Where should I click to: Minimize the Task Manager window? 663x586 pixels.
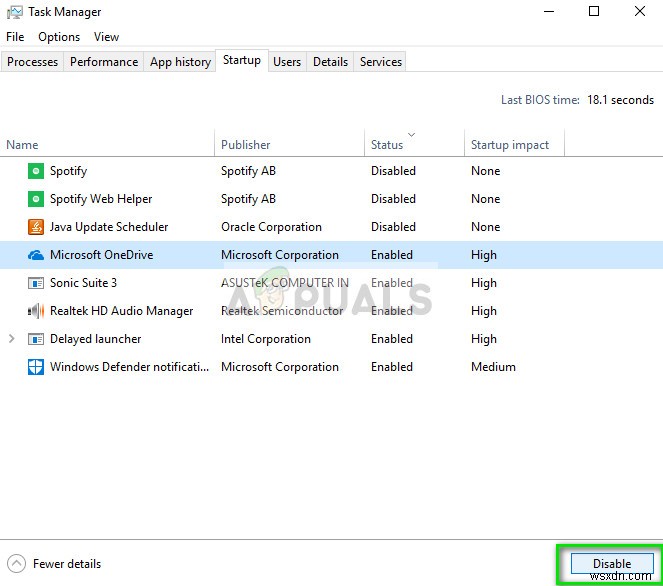(549, 11)
